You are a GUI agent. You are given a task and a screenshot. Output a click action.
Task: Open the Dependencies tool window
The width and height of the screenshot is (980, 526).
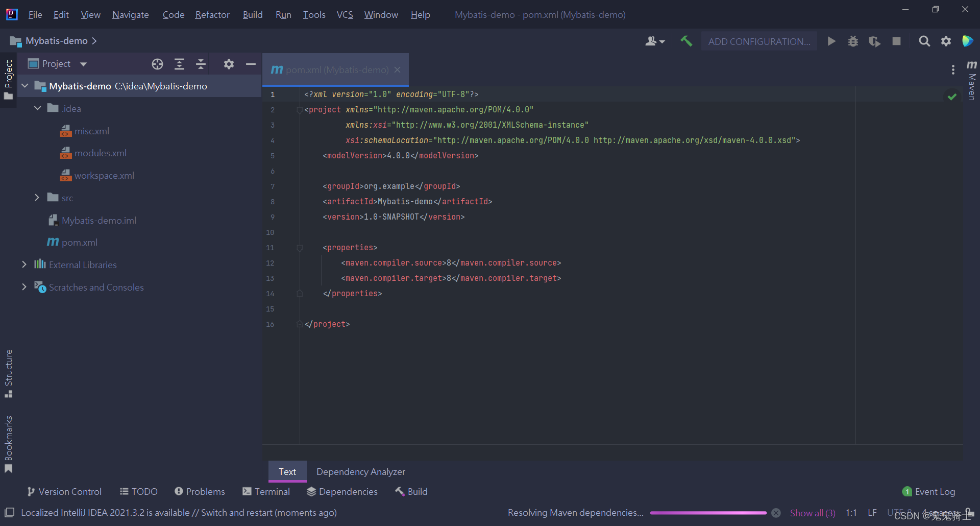point(342,491)
